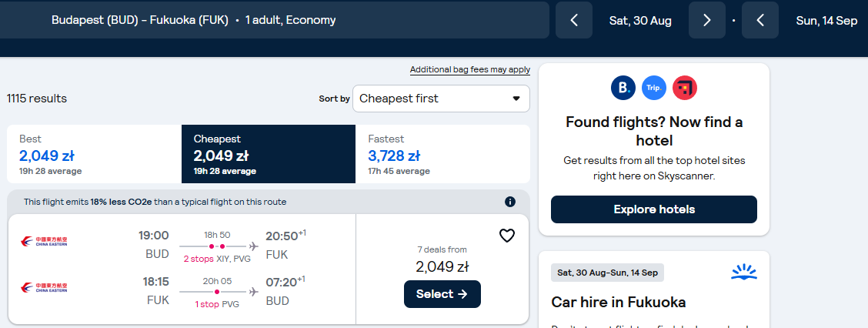
Task: Go to previous departure date
Action: pyautogui.click(x=574, y=21)
